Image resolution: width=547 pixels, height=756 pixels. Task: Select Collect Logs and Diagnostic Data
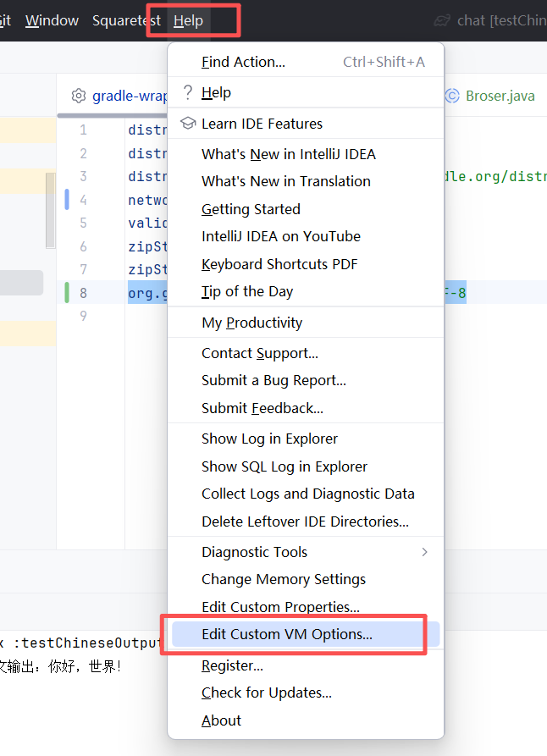pyautogui.click(x=306, y=494)
